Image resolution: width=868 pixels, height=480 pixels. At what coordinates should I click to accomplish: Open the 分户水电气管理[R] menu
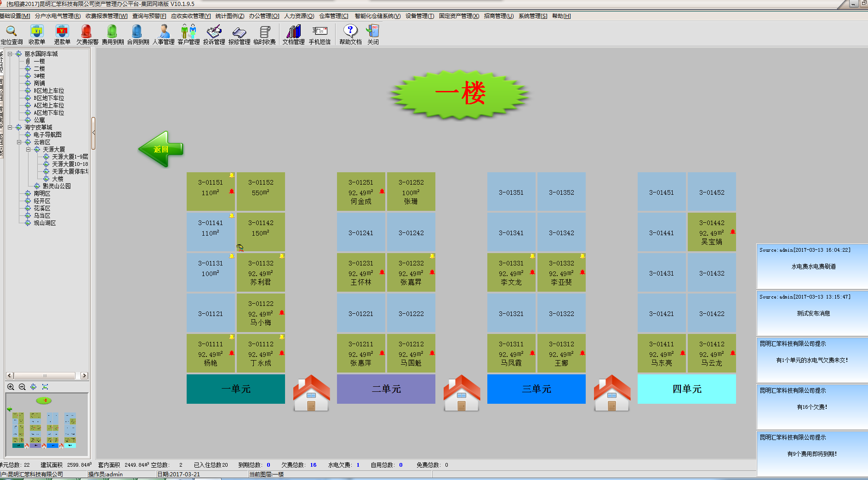pos(57,16)
